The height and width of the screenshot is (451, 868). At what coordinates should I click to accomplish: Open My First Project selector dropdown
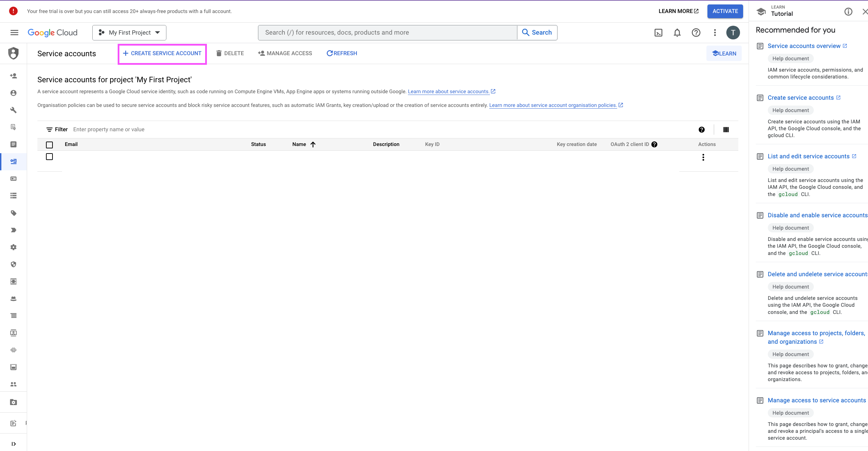[x=129, y=33]
